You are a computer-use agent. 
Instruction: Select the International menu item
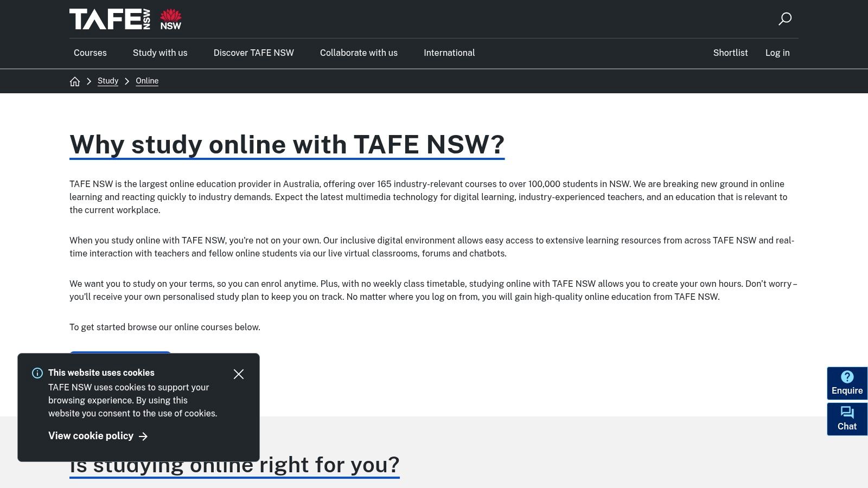449,53
